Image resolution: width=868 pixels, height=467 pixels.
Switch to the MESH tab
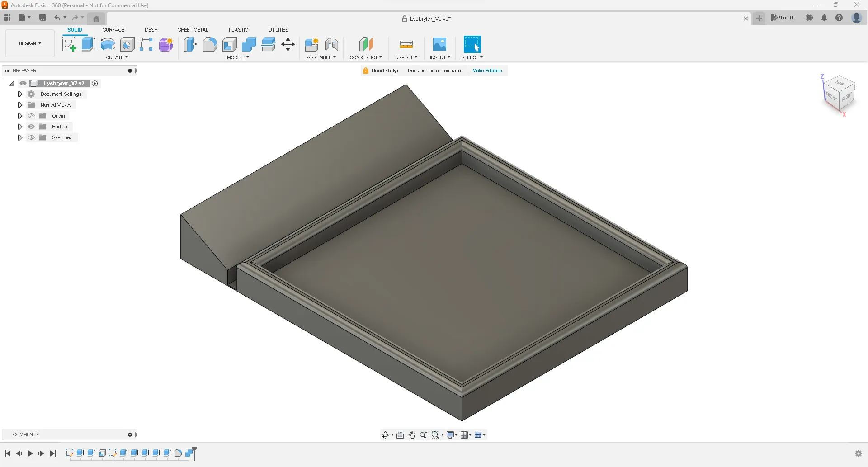pos(151,30)
